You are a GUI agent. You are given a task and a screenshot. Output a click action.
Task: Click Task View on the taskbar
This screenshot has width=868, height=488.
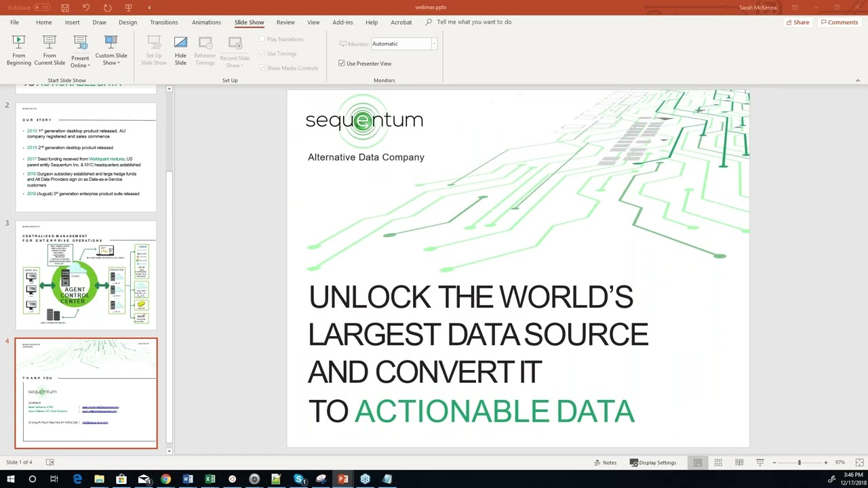click(54, 479)
